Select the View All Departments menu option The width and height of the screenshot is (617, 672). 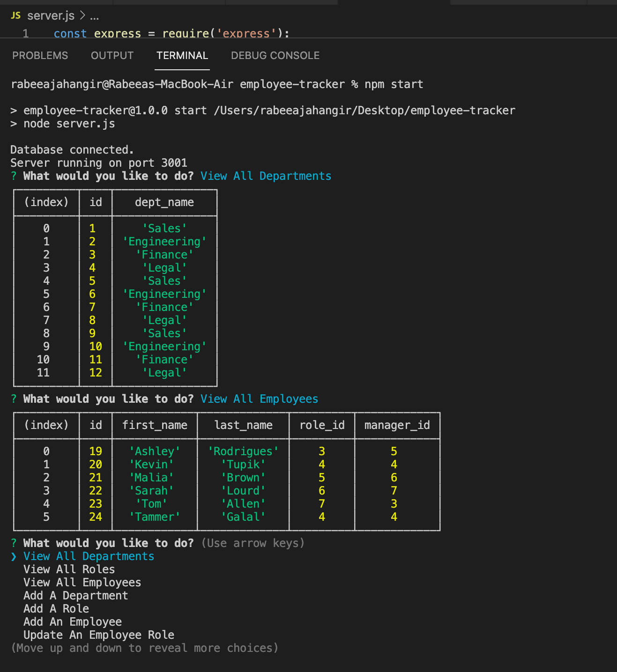point(89,556)
